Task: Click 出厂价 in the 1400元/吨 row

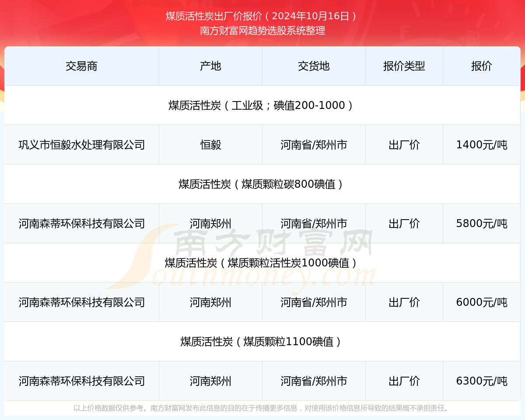Action: [x=404, y=145]
